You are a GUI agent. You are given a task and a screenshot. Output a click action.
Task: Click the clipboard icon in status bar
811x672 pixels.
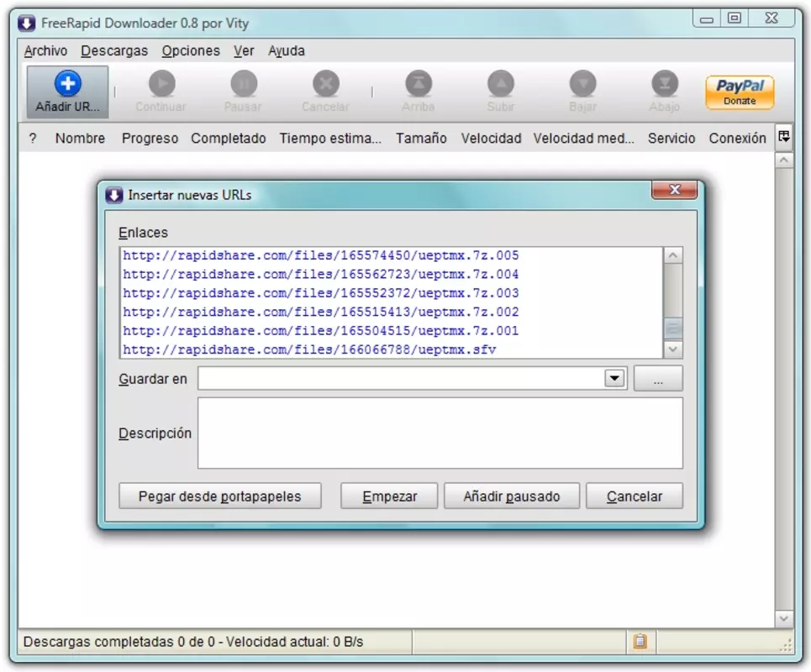(640, 641)
